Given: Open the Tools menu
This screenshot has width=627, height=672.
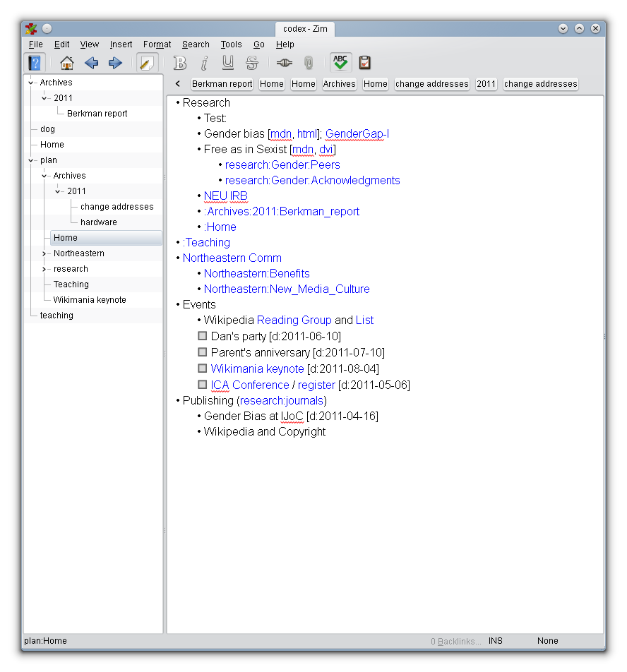Looking at the screenshot, I should pos(231,44).
